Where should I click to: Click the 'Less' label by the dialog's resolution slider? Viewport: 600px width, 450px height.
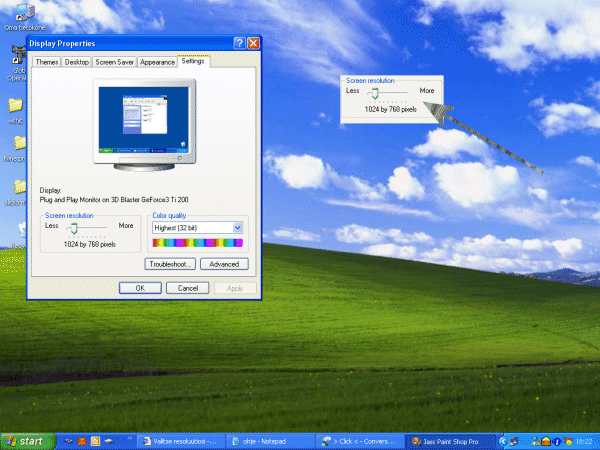[x=52, y=225]
